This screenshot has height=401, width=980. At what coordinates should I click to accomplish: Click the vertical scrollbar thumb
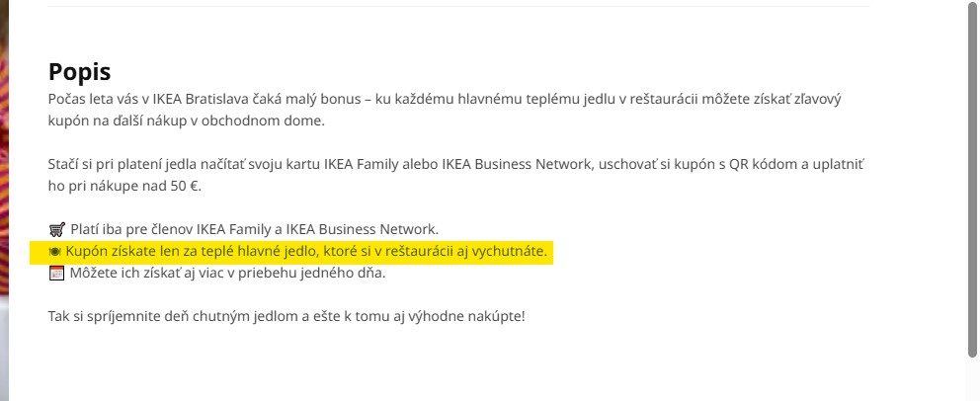[x=972, y=178]
